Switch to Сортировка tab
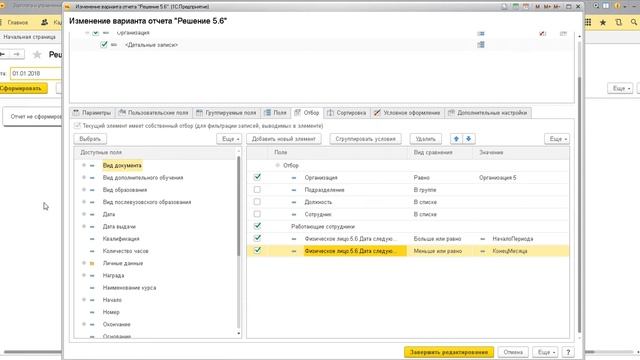Image resolution: width=640 pixels, height=360 pixels. pyautogui.click(x=347, y=113)
